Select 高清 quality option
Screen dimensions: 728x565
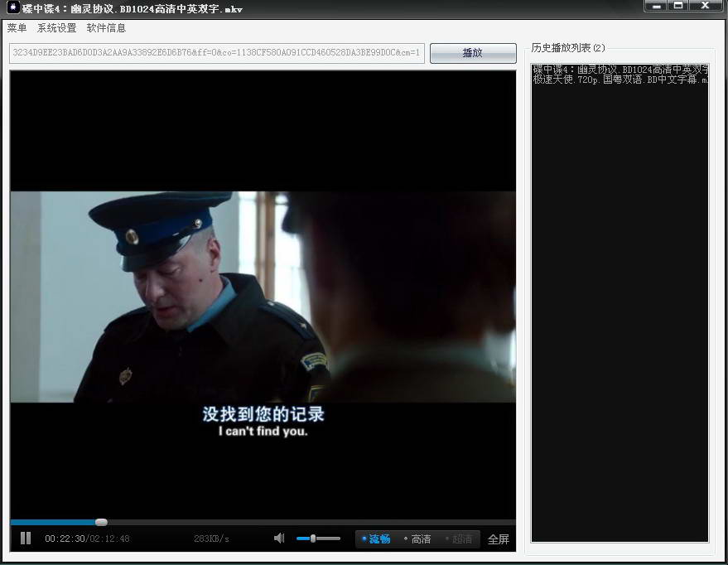pos(417,539)
